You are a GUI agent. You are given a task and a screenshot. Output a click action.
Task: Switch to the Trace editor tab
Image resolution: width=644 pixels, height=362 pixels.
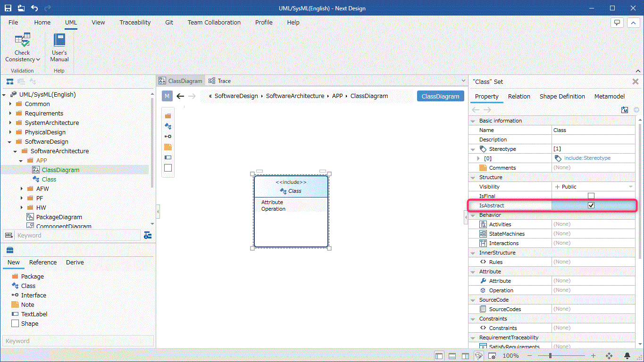tap(220, 81)
